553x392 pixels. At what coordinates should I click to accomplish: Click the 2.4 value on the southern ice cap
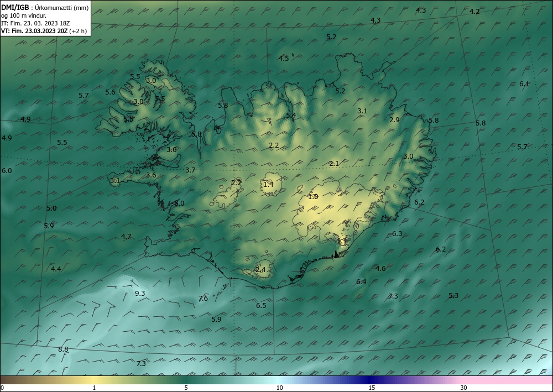pyautogui.click(x=260, y=270)
